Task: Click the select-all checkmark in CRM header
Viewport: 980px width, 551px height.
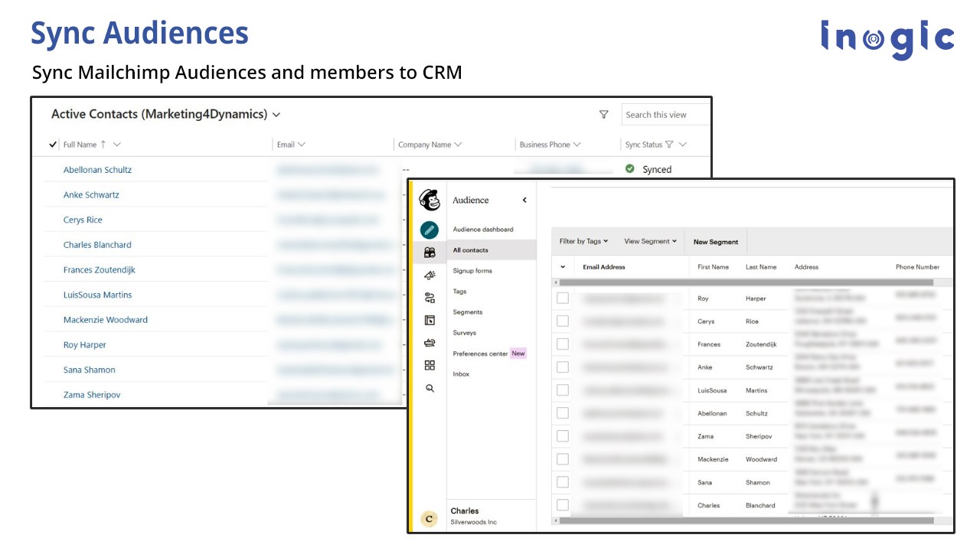Action: coord(53,144)
